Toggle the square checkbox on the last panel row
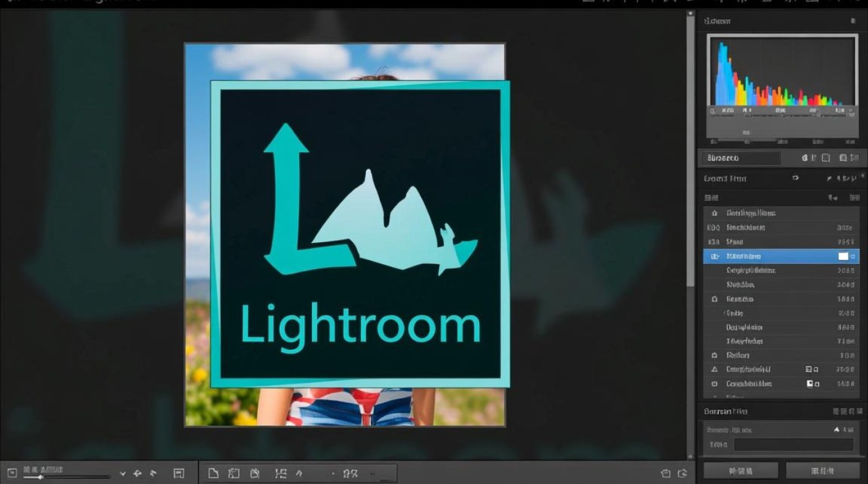Image resolution: width=868 pixels, height=484 pixels. tap(810, 384)
